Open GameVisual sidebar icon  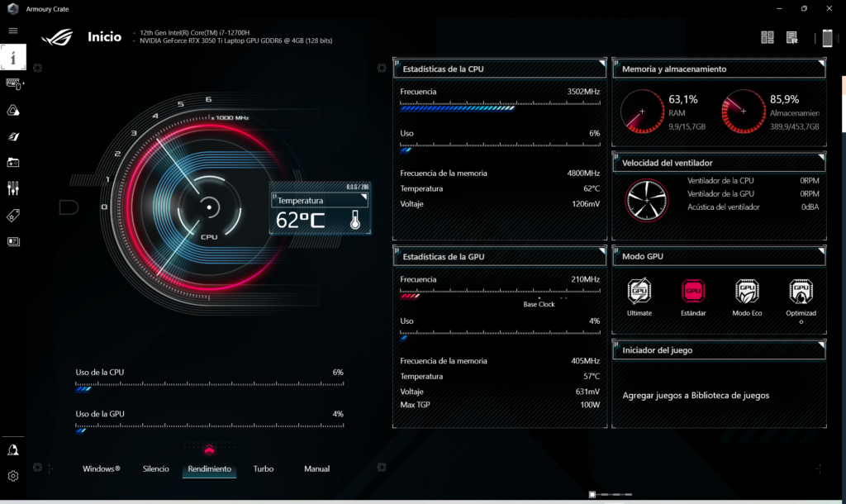click(x=13, y=136)
